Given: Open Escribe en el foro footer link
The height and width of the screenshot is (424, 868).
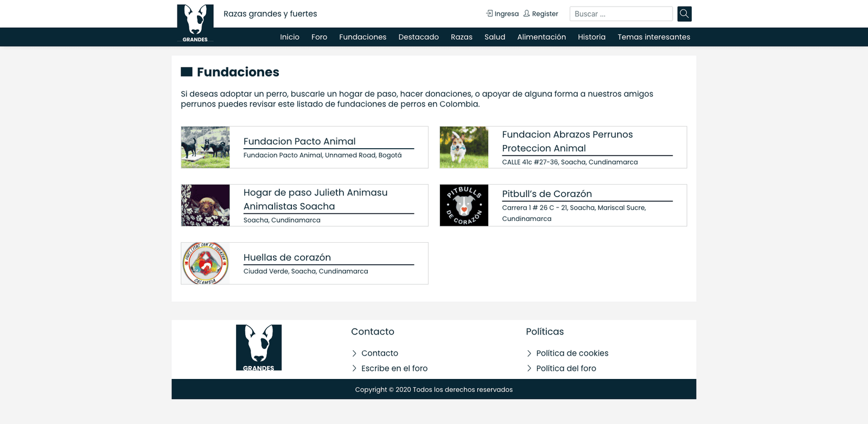Looking at the screenshot, I should point(394,369).
